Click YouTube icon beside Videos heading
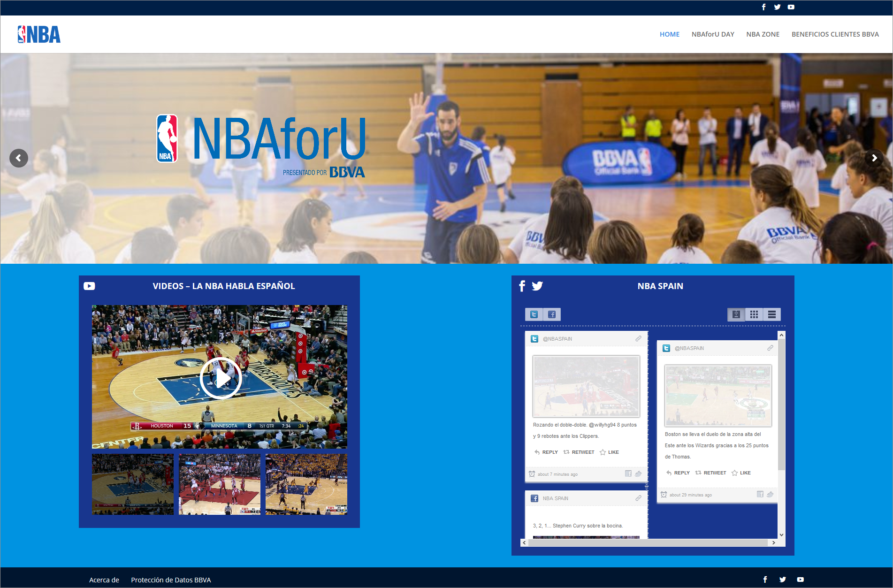The image size is (893, 588). point(89,286)
